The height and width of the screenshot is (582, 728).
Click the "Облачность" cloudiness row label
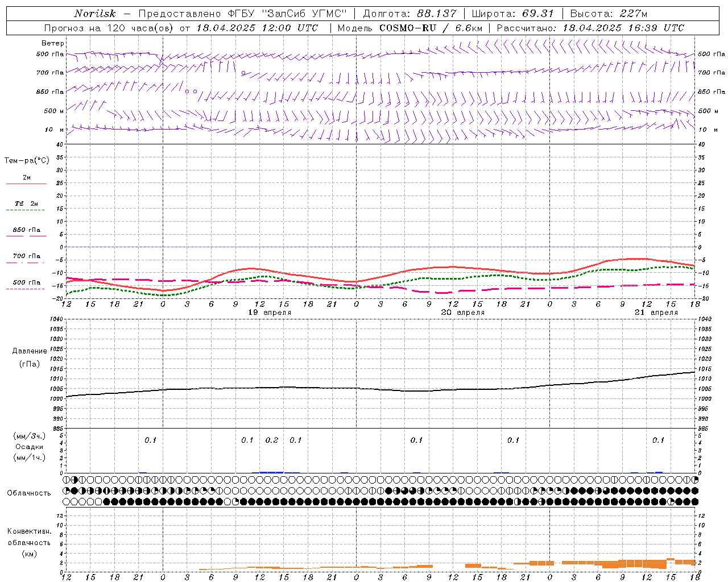tap(29, 493)
